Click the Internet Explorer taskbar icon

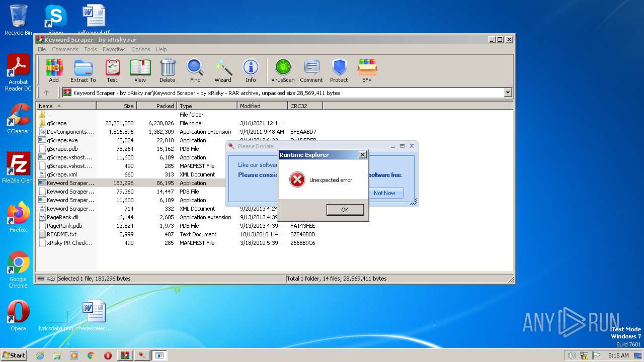point(40,355)
